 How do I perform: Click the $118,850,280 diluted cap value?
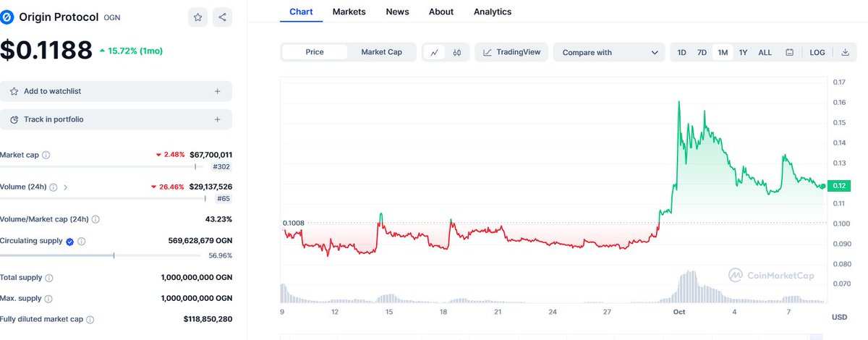pos(208,319)
